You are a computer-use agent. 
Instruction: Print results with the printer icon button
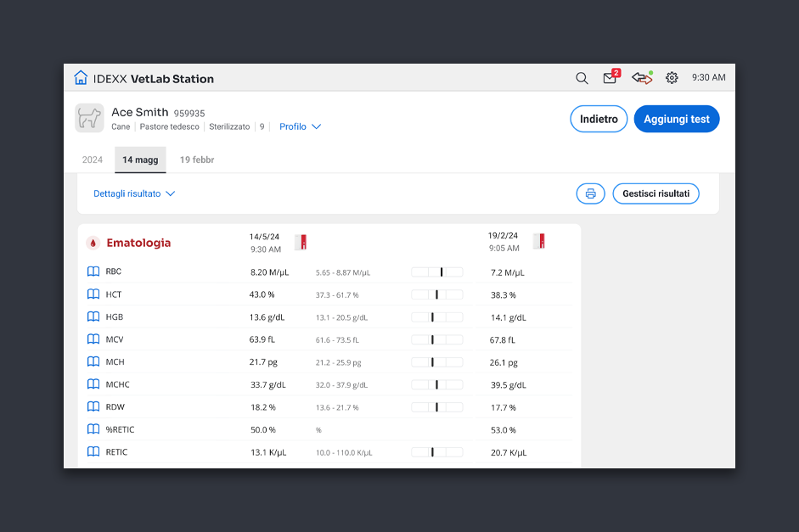[x=591, y=193]
